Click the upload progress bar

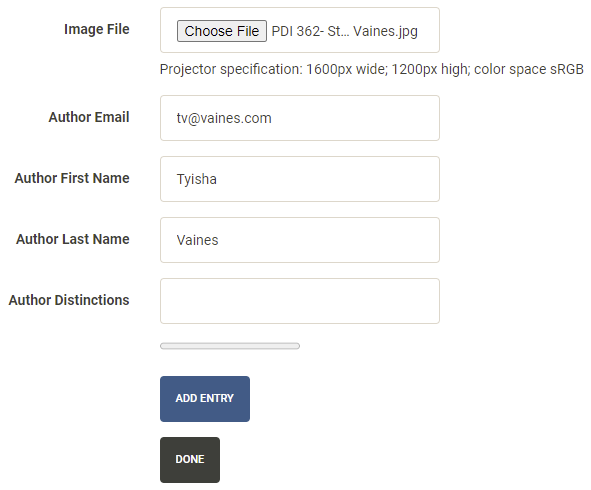[230, 346]
